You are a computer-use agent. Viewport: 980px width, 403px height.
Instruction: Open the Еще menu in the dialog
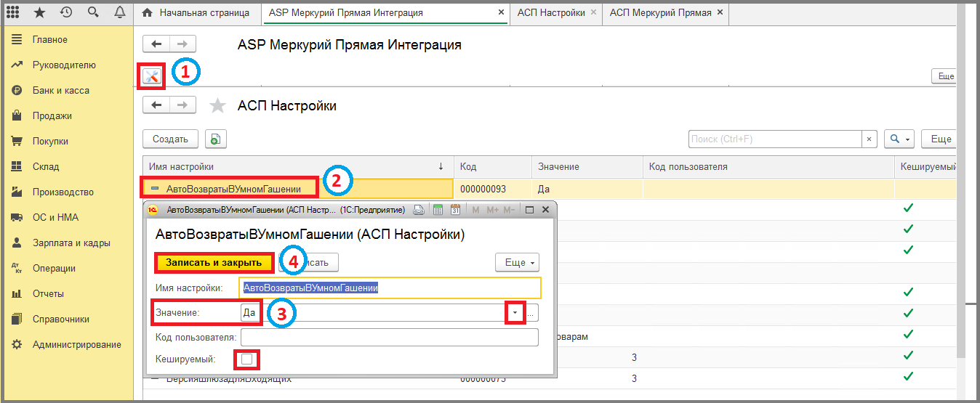tap(517, 262)
